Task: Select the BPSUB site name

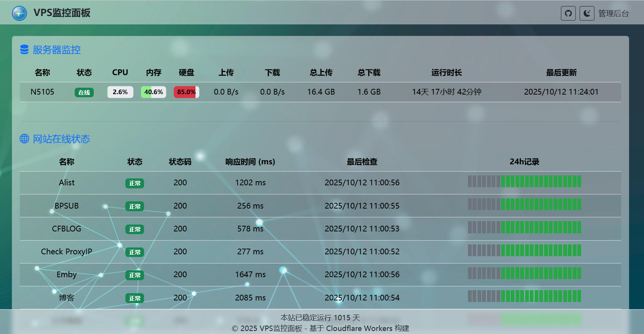Action: pyautogui.click(x=67, y=206)
